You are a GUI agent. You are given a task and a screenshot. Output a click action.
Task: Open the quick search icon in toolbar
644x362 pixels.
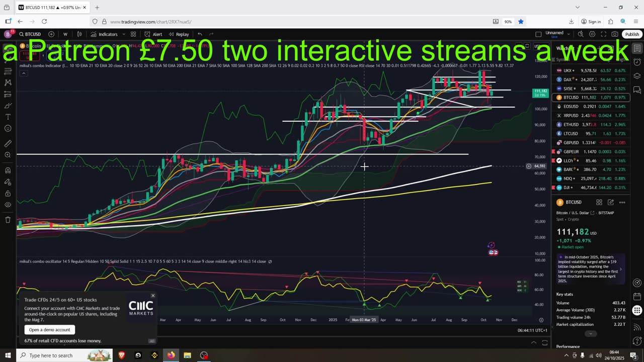click(x=581, y=34)
